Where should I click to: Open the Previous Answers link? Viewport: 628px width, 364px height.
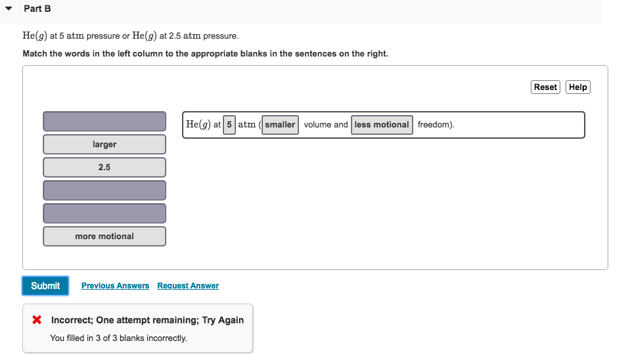[116, 286]
